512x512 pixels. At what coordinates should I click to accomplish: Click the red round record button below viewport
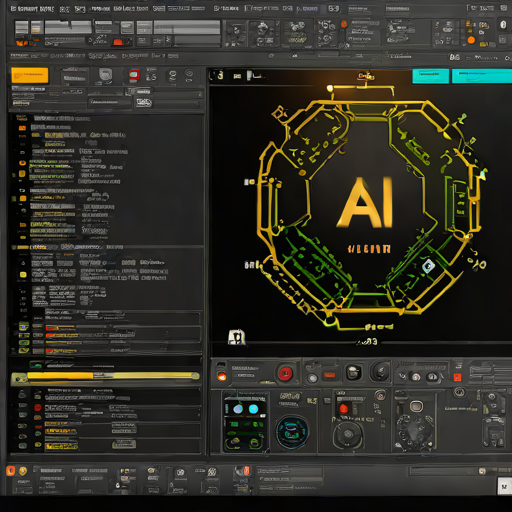[x=285, y=374]
